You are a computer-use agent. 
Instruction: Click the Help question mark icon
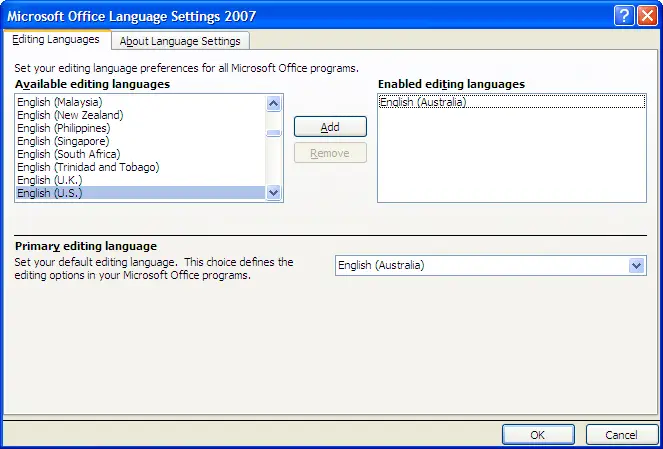click(x=624, y=16)
